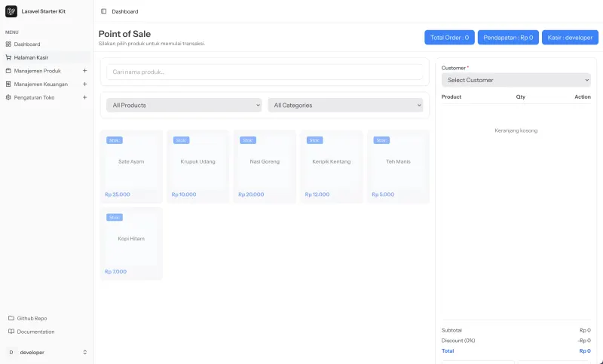The width and height of the screenshot is (603, 364).
Task: Go to Dashboard in the sidebar menu
Action: coord(46,44)
